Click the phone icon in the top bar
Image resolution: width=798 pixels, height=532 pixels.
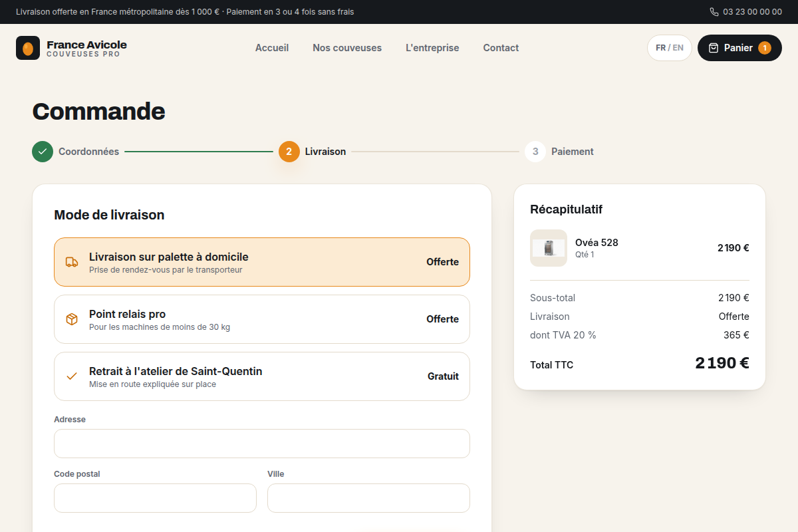click(714, 12)
